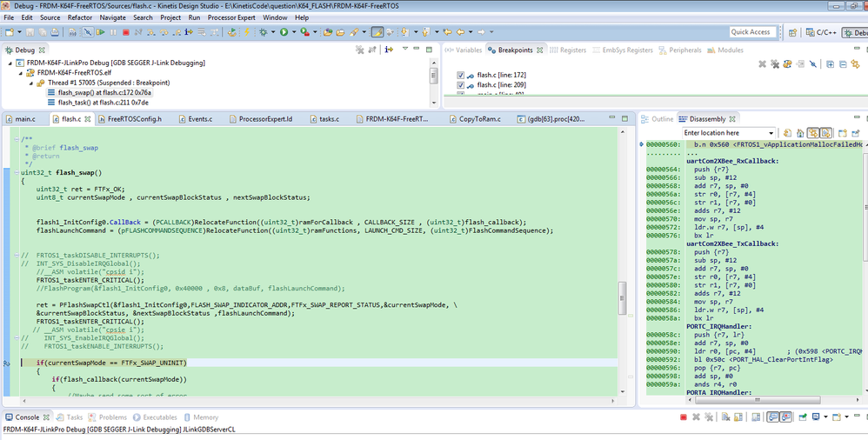Toggle Show Source button in Disassembly toolbar
This screenshot has height=440, width=868.
826,133
